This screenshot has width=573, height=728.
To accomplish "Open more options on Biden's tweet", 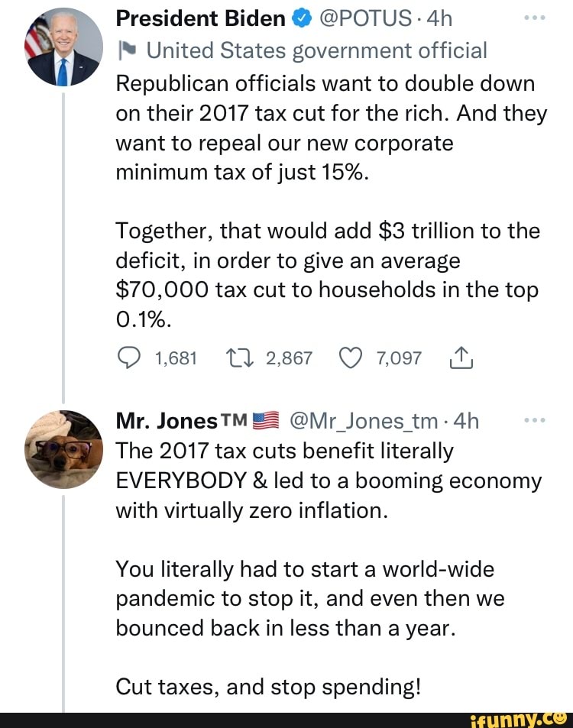I will 536,17.
